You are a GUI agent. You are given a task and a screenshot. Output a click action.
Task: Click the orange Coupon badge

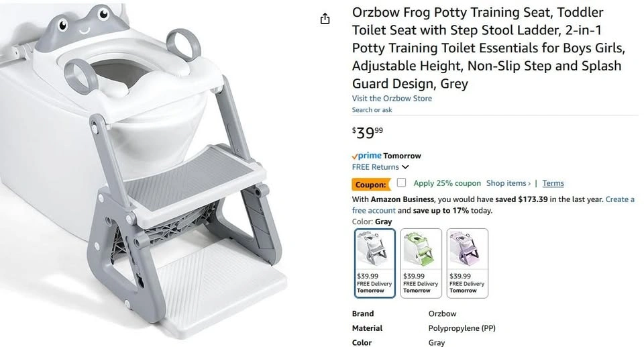pos(371,184)
